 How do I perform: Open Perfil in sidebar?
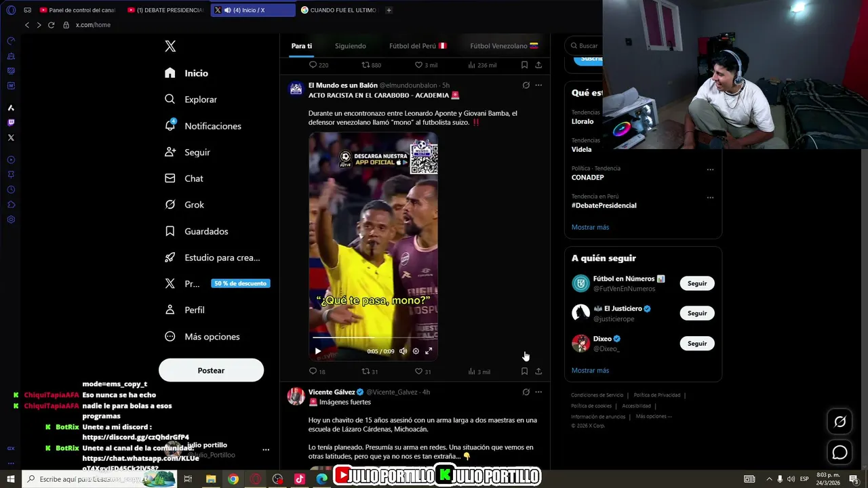click(x=184, y=310)
